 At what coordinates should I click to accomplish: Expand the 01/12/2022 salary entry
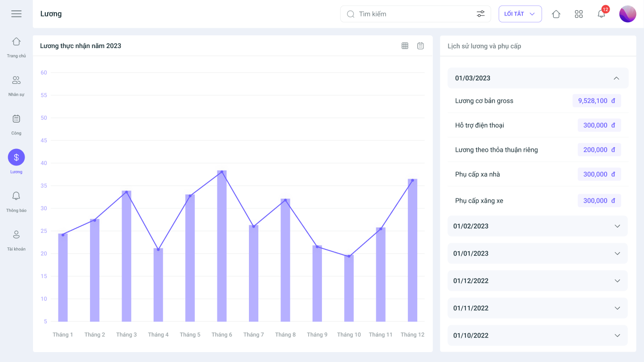coord(538,281)
